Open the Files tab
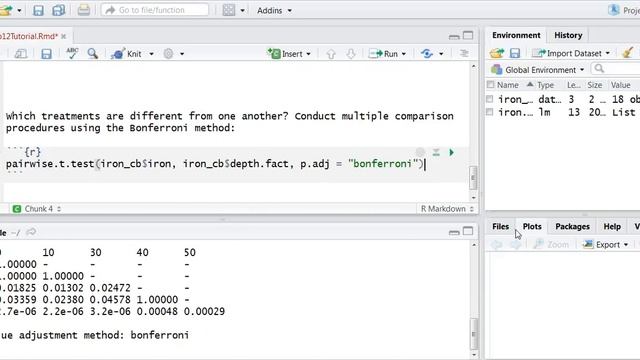This screenshot has height=360, width=640. pos(500,227)
